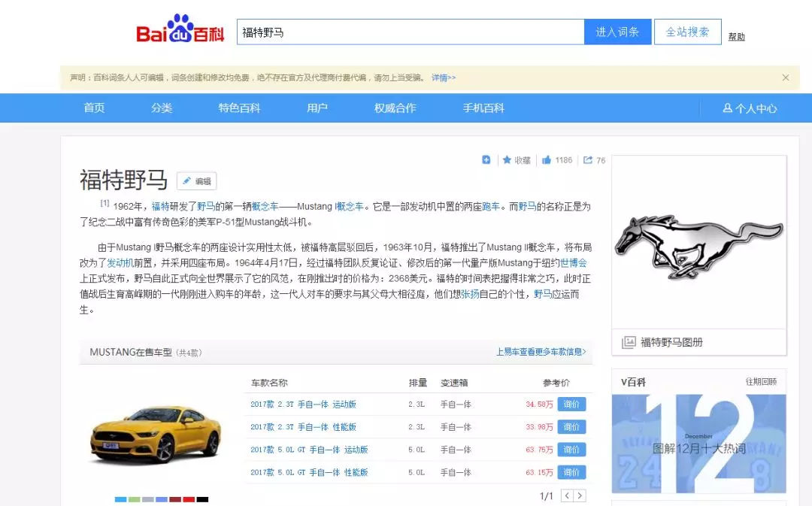Click the 变速箱 column header
Viewport: 812px width, 506px height.
(454, 383)
